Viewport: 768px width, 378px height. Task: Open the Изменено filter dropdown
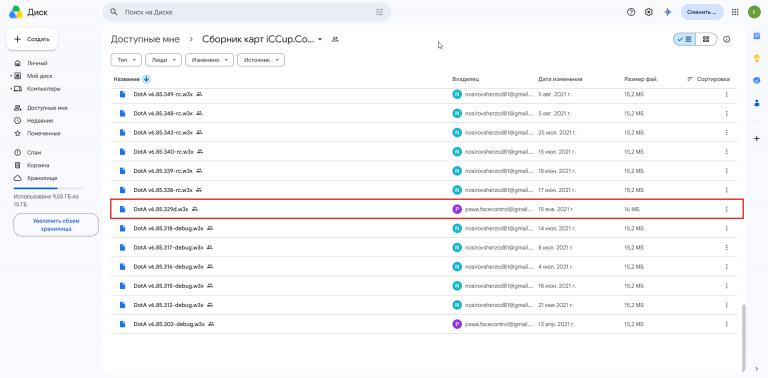pos(210,60)
